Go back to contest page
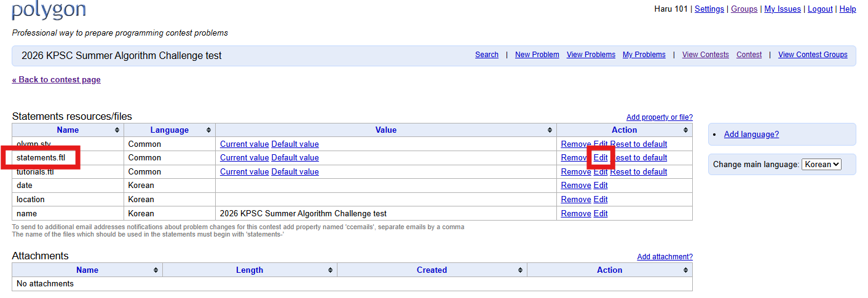 [57, 80]
